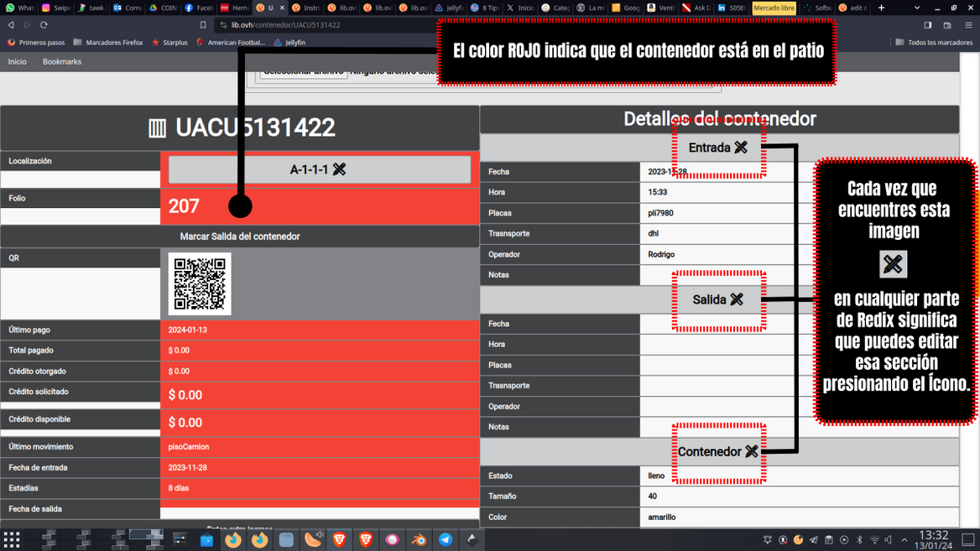The image size is (980, 551).
Task: Click the Bluetooth icon in system tray
Action: point(859,540)
